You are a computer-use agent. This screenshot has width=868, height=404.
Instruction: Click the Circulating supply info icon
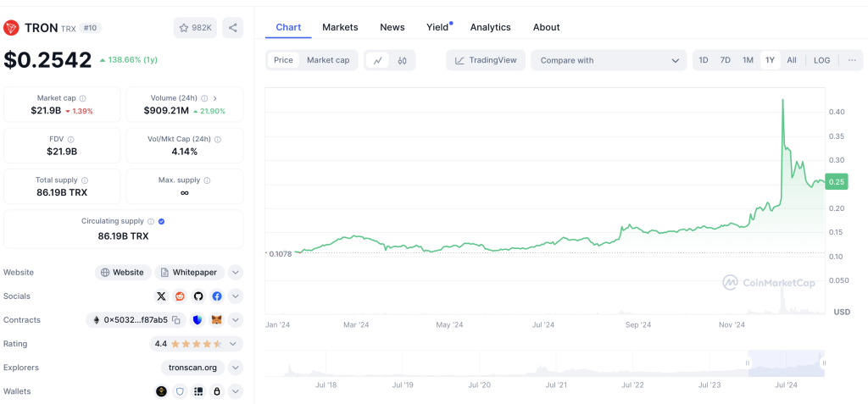coord(150,221)
